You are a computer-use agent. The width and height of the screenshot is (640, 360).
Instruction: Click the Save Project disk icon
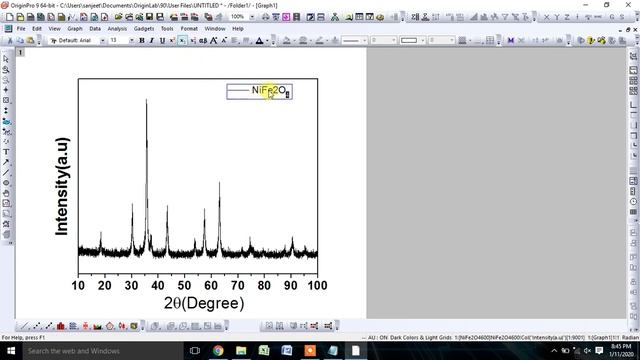[x=150, y=17]
